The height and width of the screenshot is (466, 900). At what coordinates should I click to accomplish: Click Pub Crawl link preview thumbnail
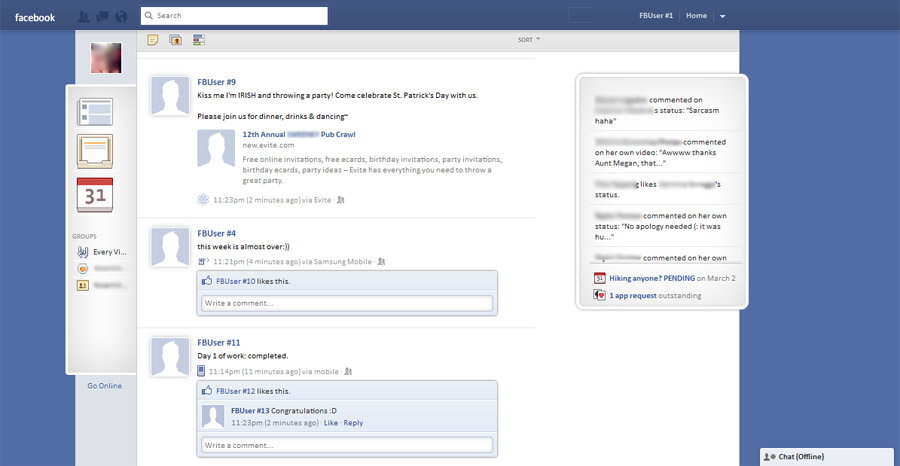216,148
